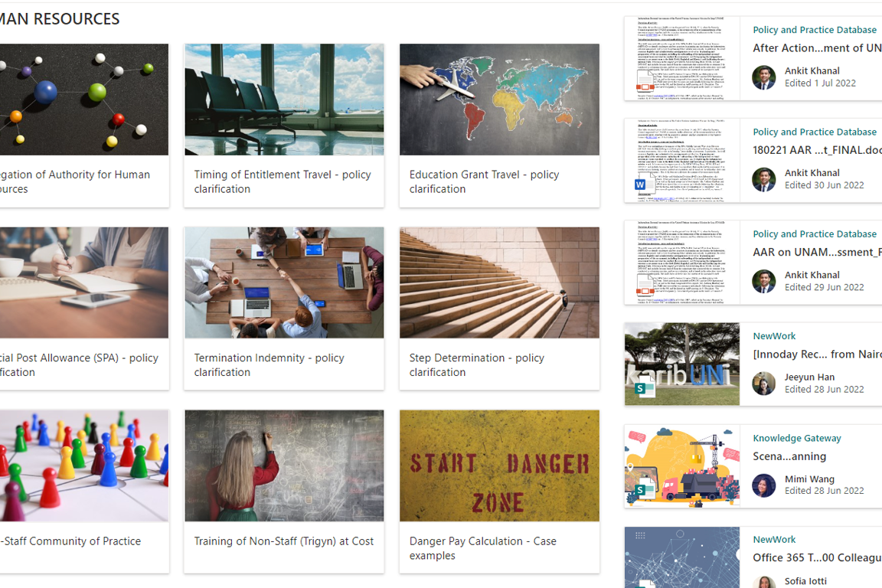The image size is (882, 588).
Task: Open NewWork link above Innoday item
Action: tap(774, 336)
